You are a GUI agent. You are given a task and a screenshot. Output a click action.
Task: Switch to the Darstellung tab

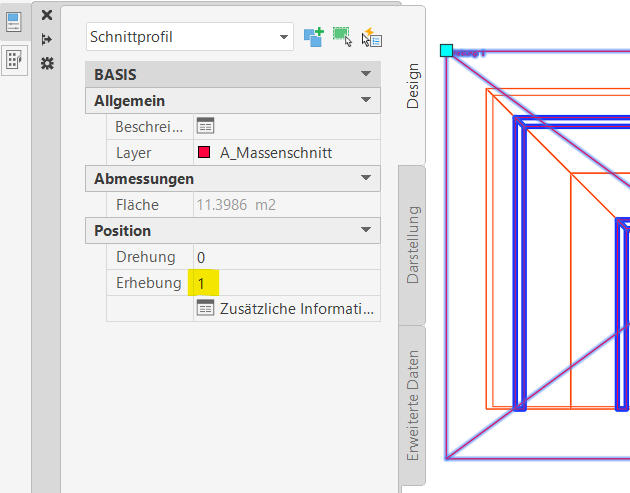[x=413, y=245]
